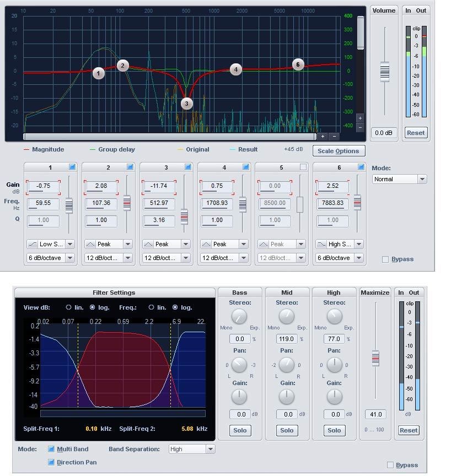The width and height of the screenshot is (451, 476).
Task: Click EQ node 3 on the graph
Action: (186, 103)
